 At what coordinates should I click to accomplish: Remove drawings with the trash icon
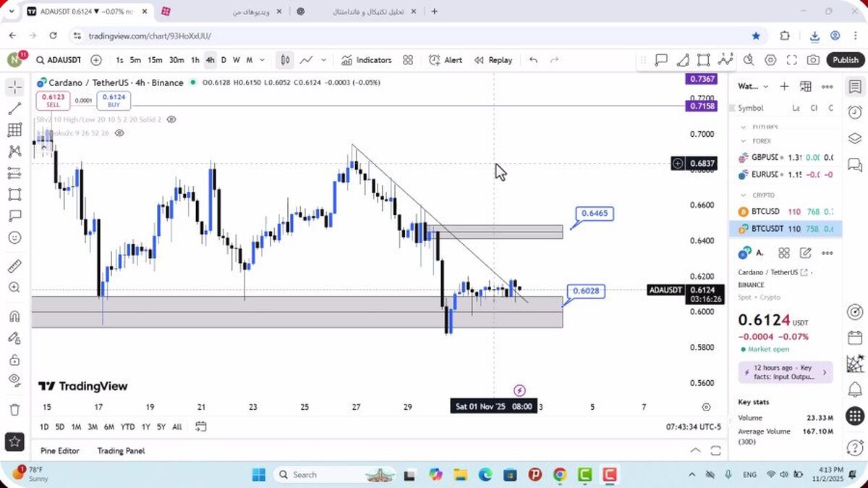click(14, 410)
